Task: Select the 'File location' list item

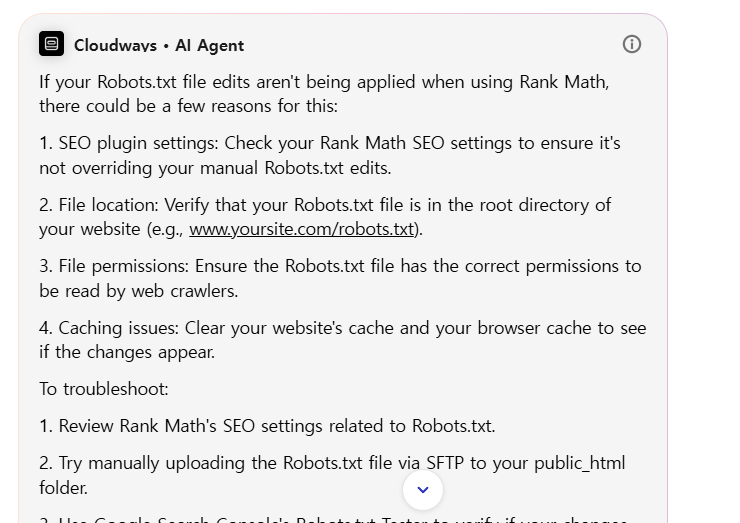Action: [x=325, y=216]
